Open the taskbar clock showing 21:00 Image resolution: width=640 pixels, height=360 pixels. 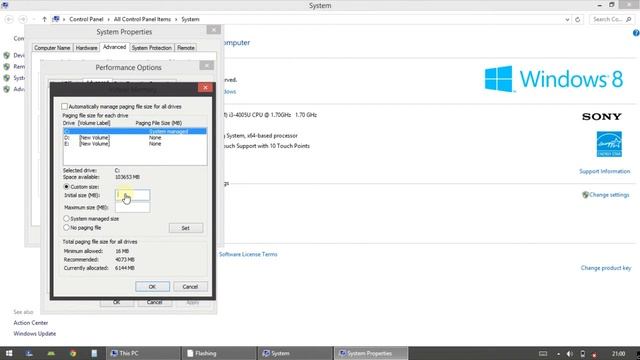tap(618, 353)
